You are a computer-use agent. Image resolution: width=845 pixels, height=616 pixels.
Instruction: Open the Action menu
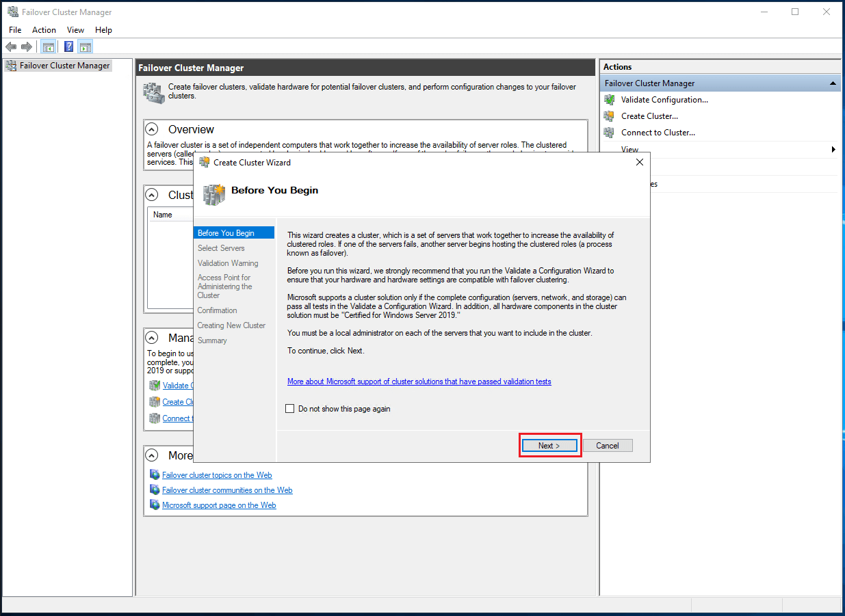44,30
